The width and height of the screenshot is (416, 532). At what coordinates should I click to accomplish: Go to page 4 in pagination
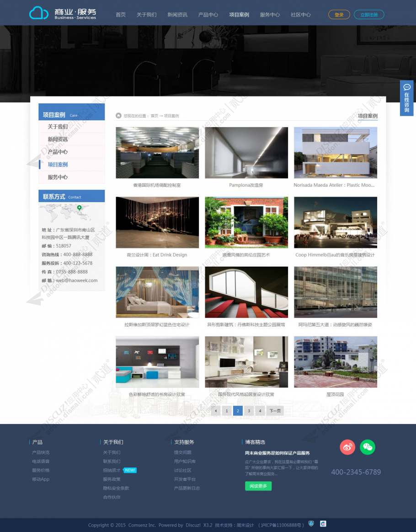click(260, 411)
